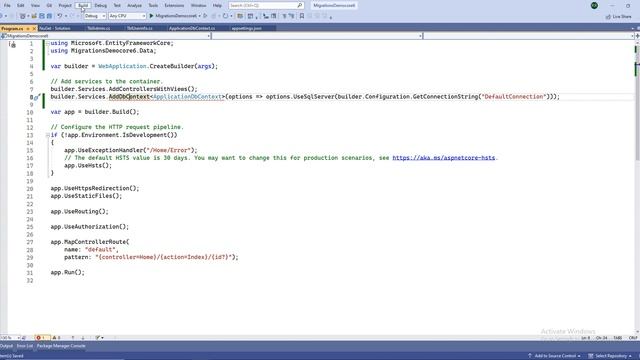Click the bookmark toolbar icon

[302, 16]
